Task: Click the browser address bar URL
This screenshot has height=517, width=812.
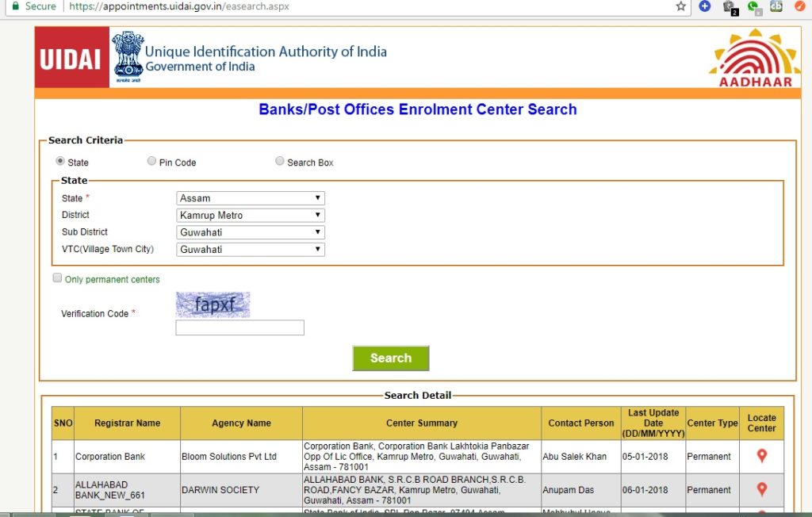Action: (178, 6)
